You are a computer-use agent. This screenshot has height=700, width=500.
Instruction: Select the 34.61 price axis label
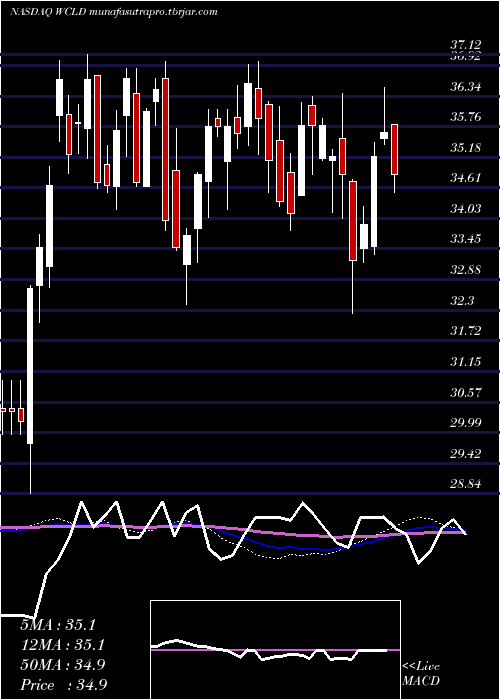pos(466,178)
